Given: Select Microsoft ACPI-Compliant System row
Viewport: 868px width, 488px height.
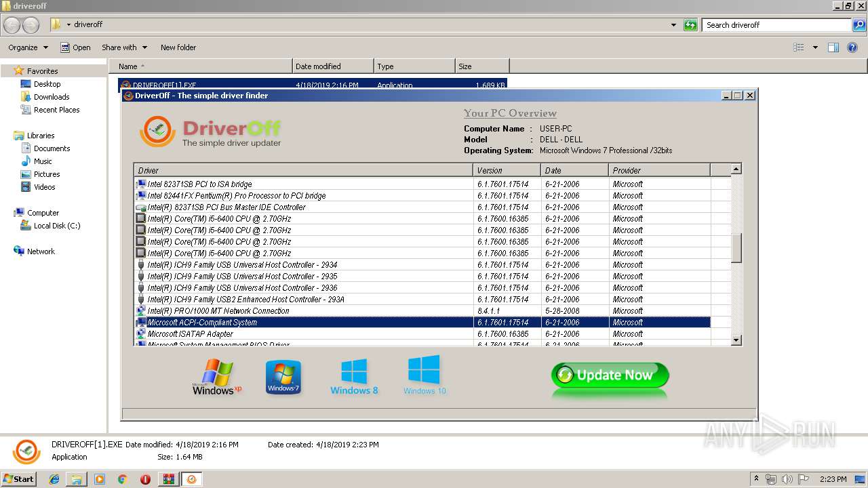Looking at the screenshot, I should 422,323.
